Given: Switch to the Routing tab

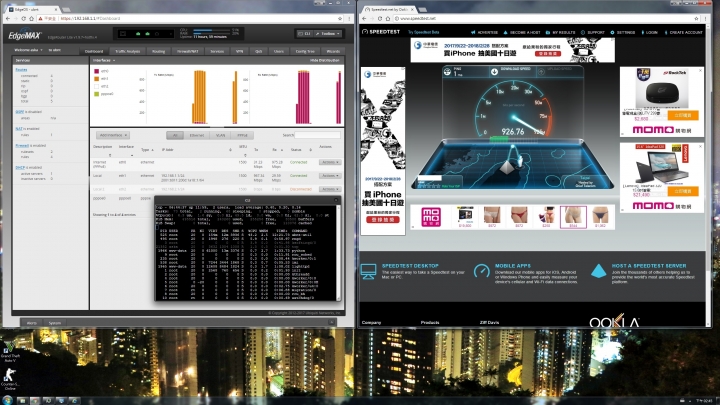Looking at the screenshot, I should (158, 51).
